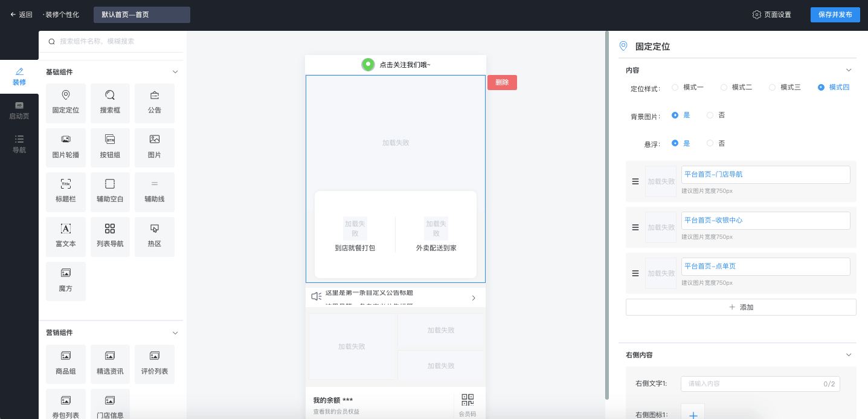Viewport: 868px width, 419px height.
Task: Open the 导航 sidebar tab
Action: coord(19,145)
